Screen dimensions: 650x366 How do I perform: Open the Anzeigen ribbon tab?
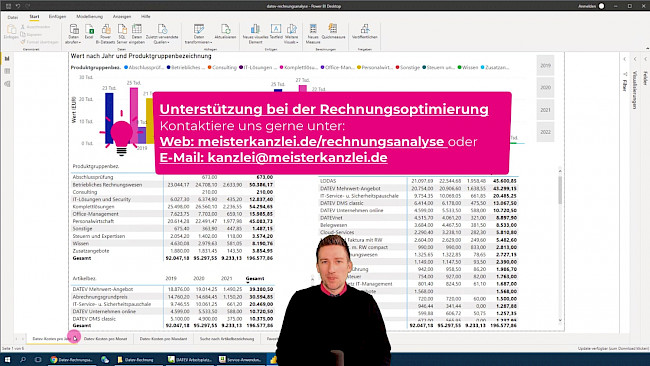pyautogui.click(x=122, y=17)
